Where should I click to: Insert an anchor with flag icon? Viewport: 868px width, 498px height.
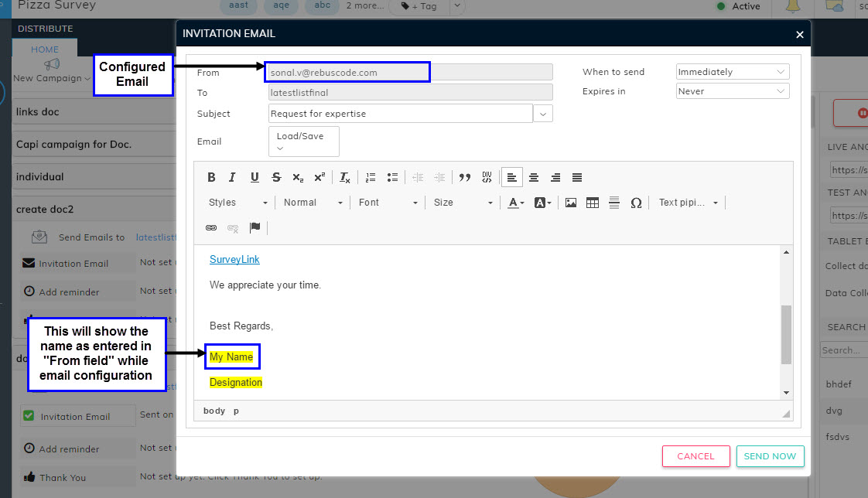pos(255,227)
